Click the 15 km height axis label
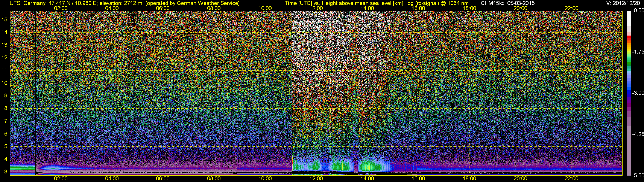Image resolution: width=644 pixels, height=182 pixels. pos(5,19)
